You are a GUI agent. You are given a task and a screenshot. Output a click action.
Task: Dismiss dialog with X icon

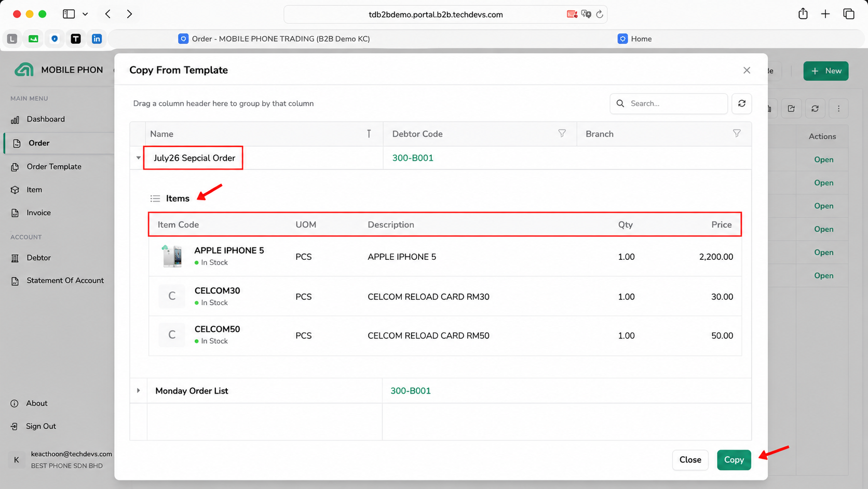point(747,70)
